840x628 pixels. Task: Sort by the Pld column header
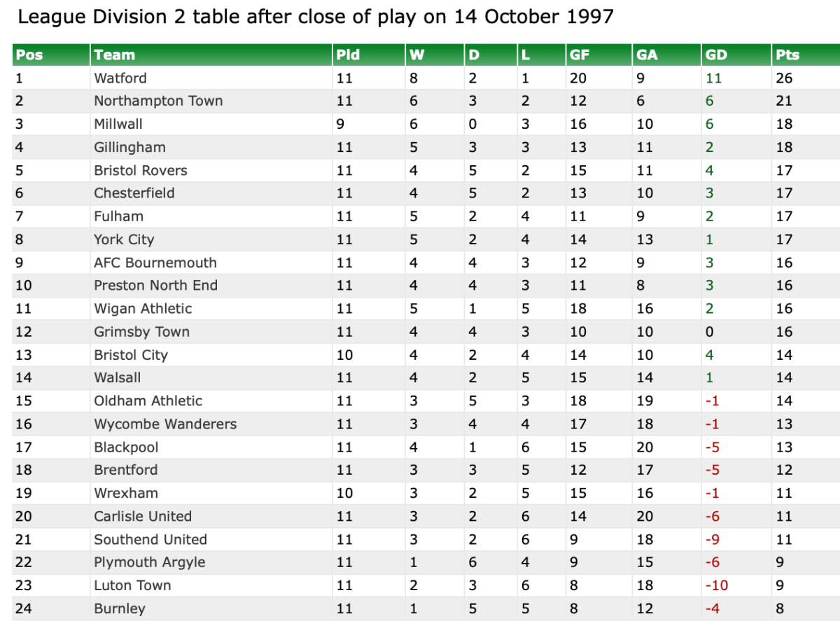[x=348, y=55]
